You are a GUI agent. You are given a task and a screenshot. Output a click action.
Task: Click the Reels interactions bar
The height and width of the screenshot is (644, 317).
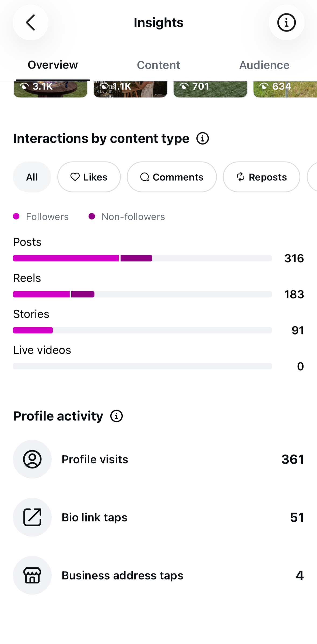pyautogui.click(x=142, y=294)
